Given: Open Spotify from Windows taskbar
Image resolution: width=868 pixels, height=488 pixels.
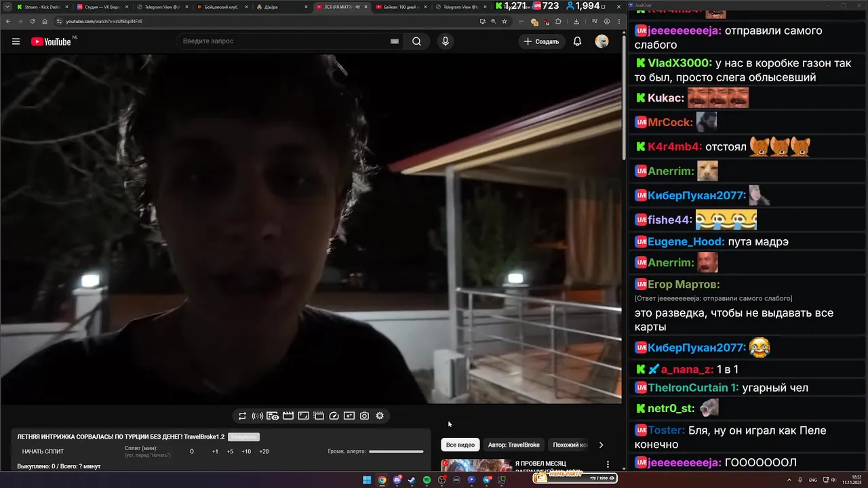Looking at the screenshot, I should [427, 480].
